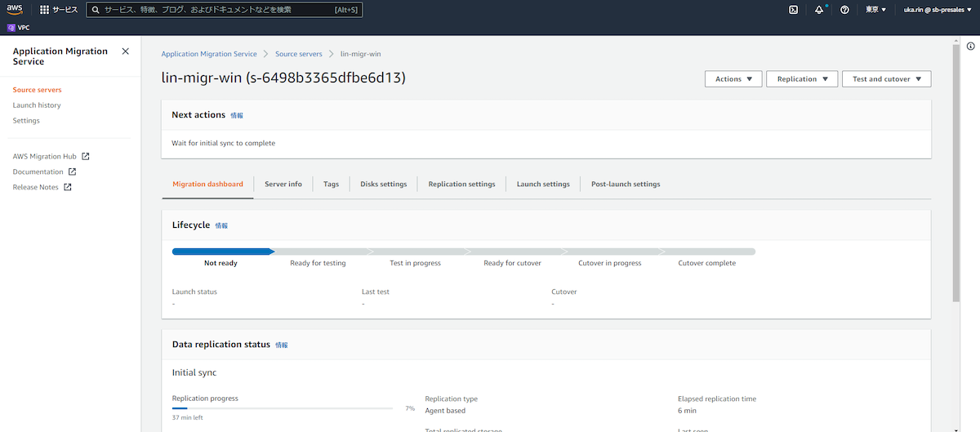Click the Replication progress bar
The height and width of the screenshot is (432, 980).
282,408
